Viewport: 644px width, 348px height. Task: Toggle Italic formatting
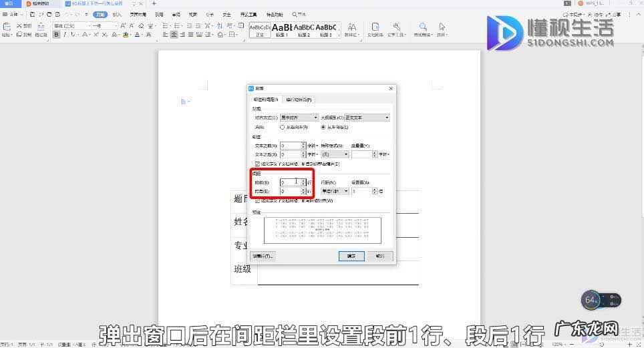click(x=65, y=35)
